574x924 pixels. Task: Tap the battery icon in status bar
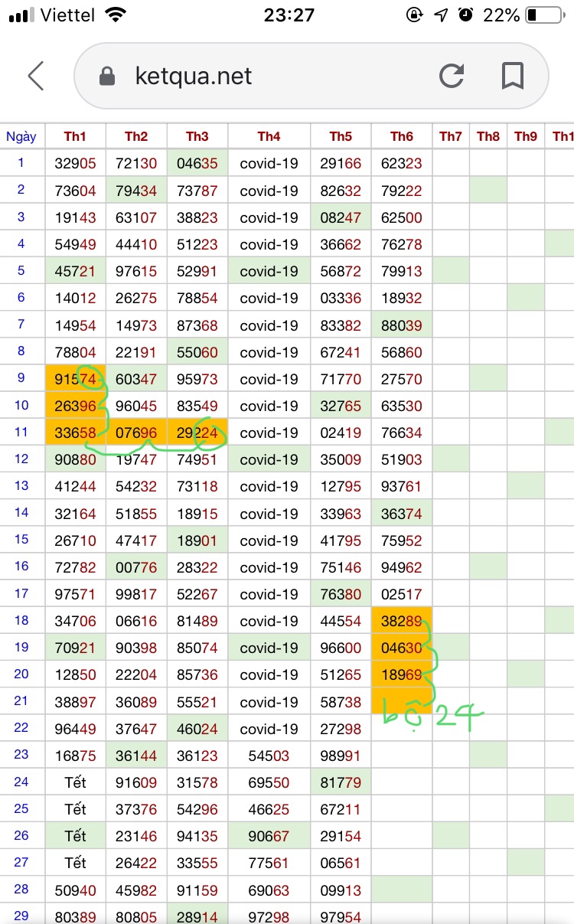[544, 15]
